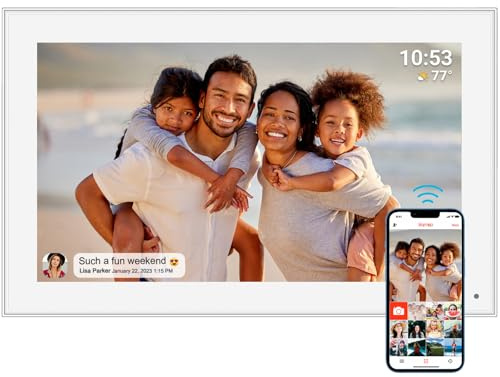Tap the large family preview photo in phone
The height and width of the screenshot is (377, 500).
426,265
